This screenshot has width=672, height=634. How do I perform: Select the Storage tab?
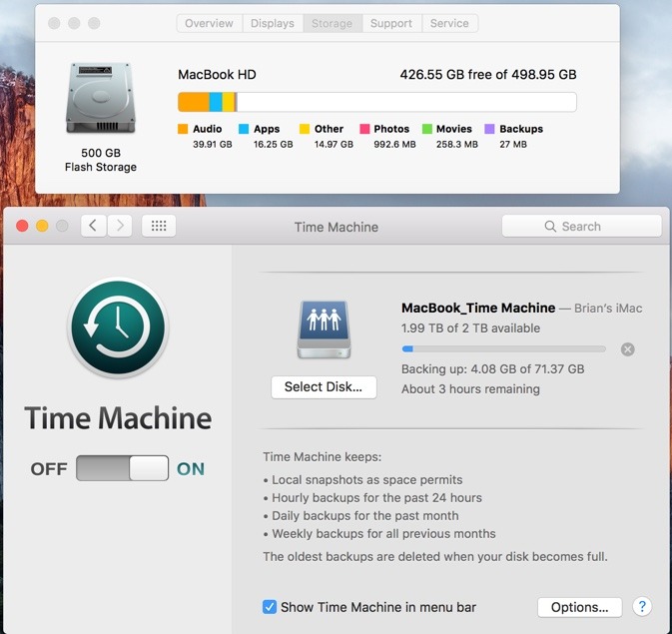[333, 23]
